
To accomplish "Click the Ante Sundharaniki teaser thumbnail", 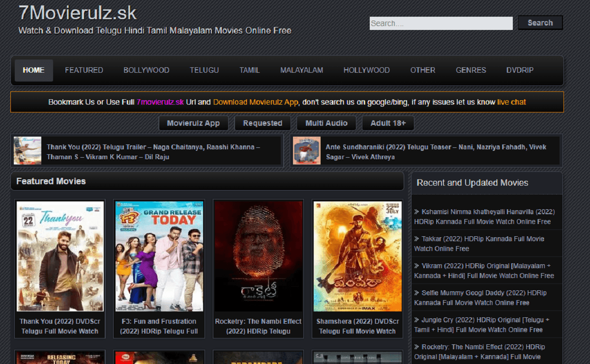I will pyautogui.click(x=306, y=150).
